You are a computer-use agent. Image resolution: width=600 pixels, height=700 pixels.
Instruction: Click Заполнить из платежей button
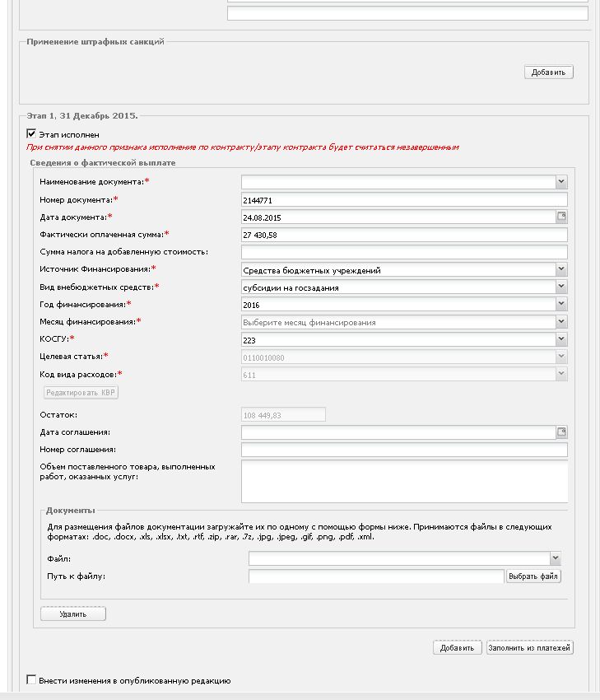(x=529, y=648)
